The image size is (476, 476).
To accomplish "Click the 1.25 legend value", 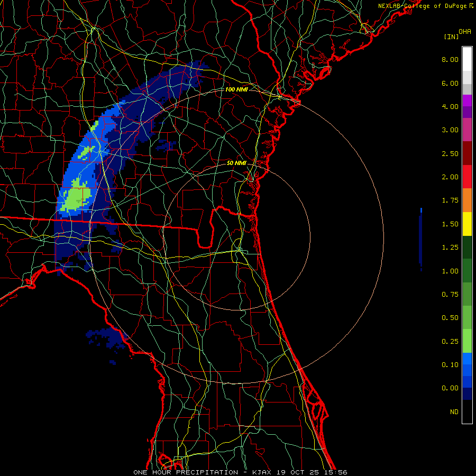I will point(450,248).
